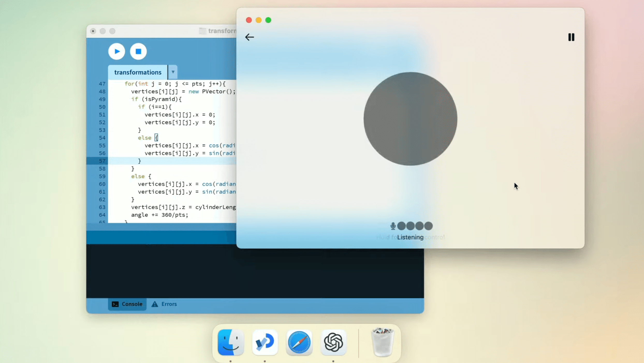Image resolution: width=644 pixels, height=363 pixels.
Task: Click the gray voice orb circle
Action: click(410, 119)
